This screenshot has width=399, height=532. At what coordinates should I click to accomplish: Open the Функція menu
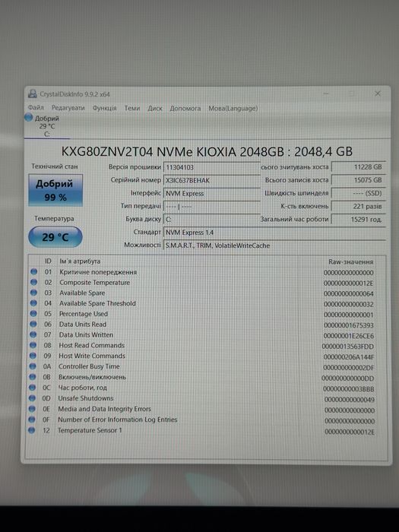pyautogui.click(x=104, y=108)
